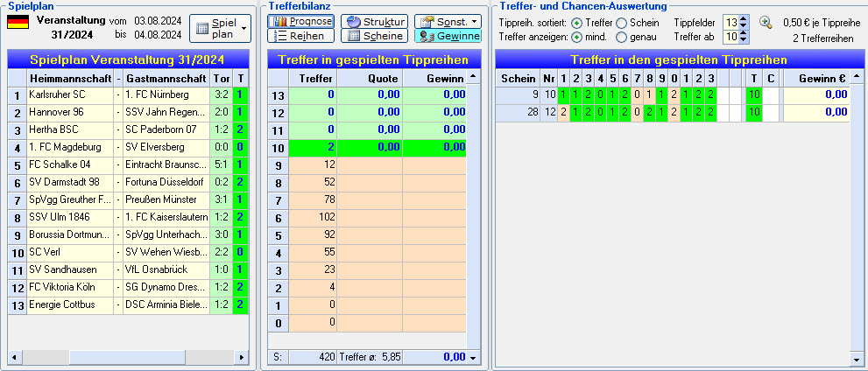Screen dimensions: 868x371
Task: Click the 102 Treffer count cell
Action: [312, 217]
